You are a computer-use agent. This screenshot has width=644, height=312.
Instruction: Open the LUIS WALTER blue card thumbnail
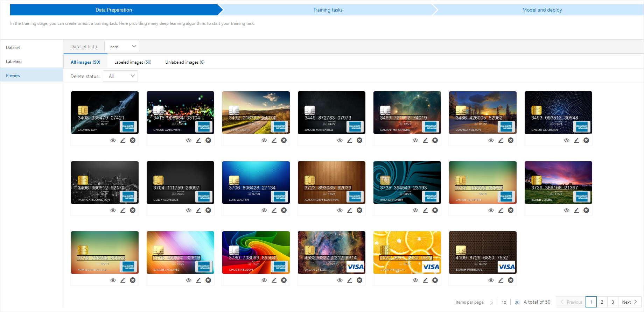coord(256,183)
